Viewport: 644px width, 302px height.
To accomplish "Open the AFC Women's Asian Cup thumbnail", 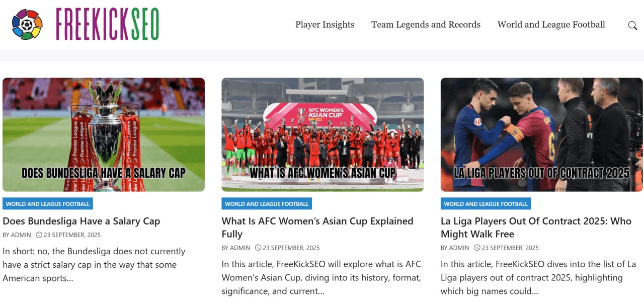I will pos(323,134).
